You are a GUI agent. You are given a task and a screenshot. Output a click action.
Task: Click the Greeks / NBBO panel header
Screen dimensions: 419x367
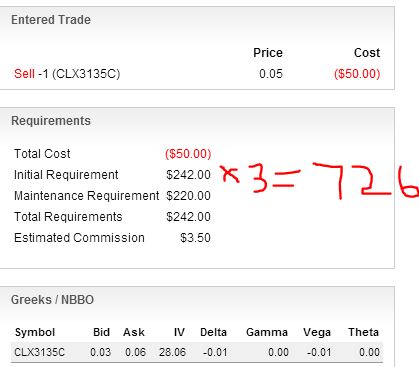[x=52, y=300]
